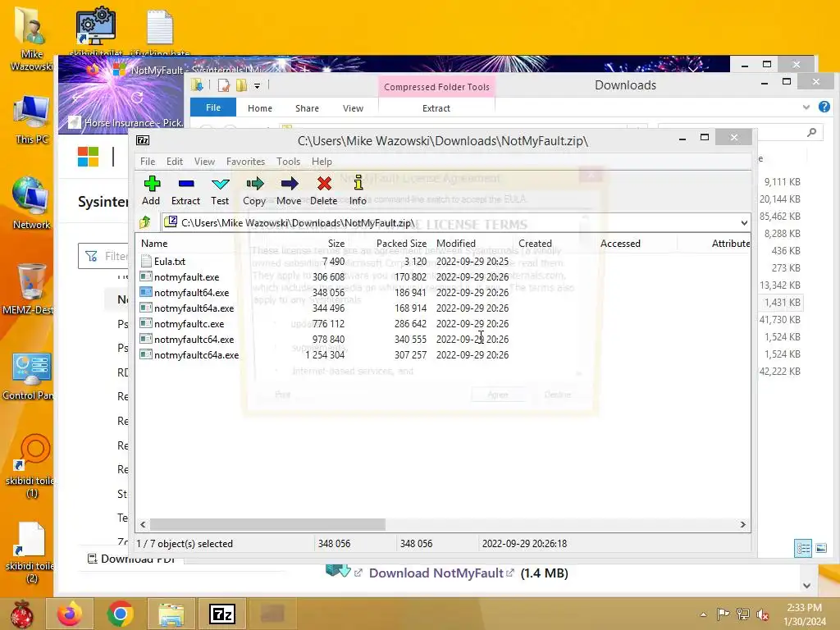Open the 7-Zip View menu
The width and height of the screenshot is (840, 630).
[x=204, y=162]
